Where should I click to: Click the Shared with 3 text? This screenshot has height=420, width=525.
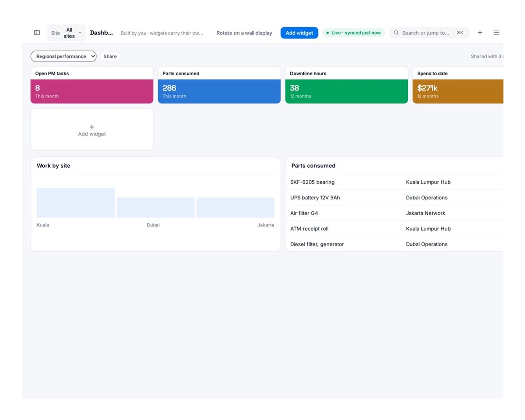[487, 56]
